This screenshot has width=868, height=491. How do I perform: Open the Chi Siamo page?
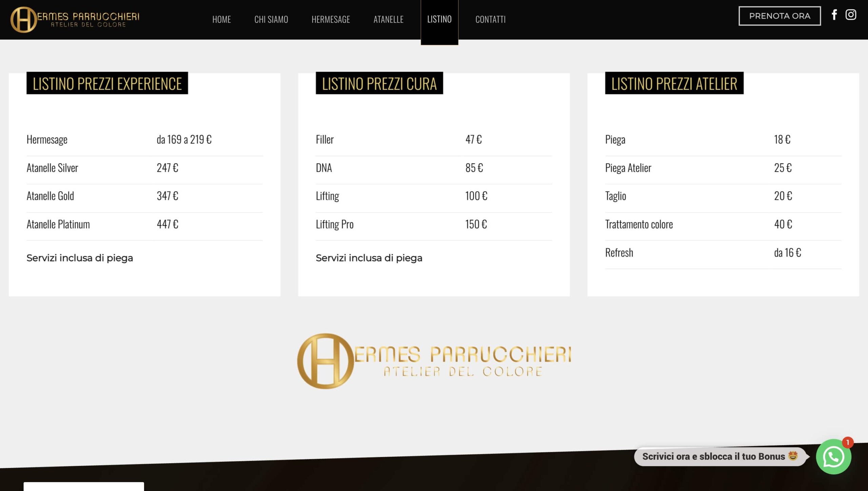point(271,19)
